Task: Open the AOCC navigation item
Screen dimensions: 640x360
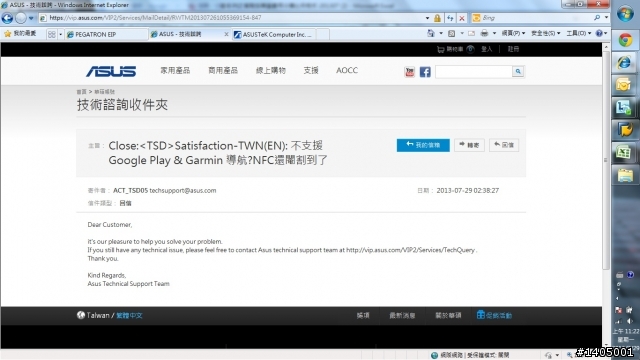Action: pyautogui.click(x=347, y=71)
